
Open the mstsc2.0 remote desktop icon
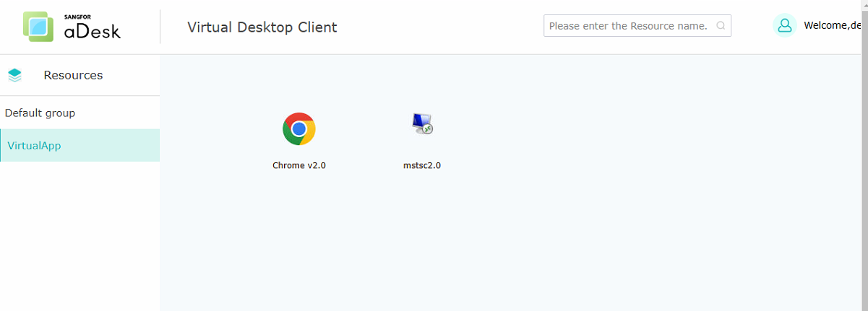click(422, 124)
